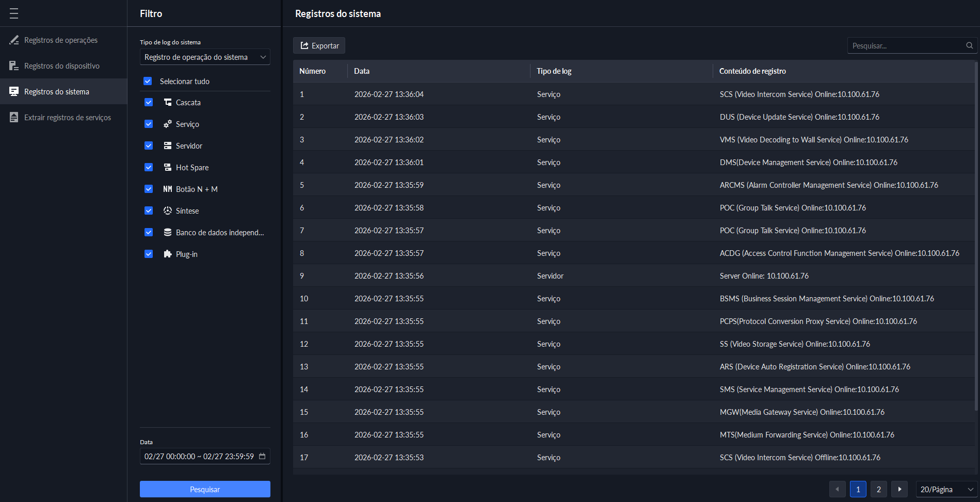This screenshot has height=502, width=980.
Task: Click the Síntese filter icon
Action: tap(168, 210)
